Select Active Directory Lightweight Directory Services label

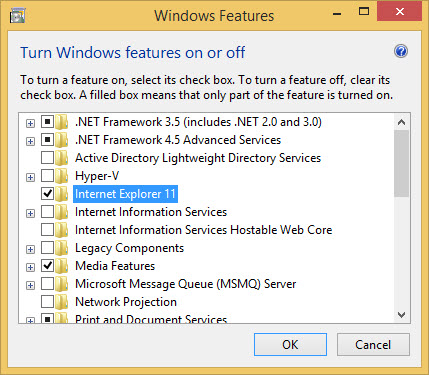pyautogui.click(x=198, y=158)
